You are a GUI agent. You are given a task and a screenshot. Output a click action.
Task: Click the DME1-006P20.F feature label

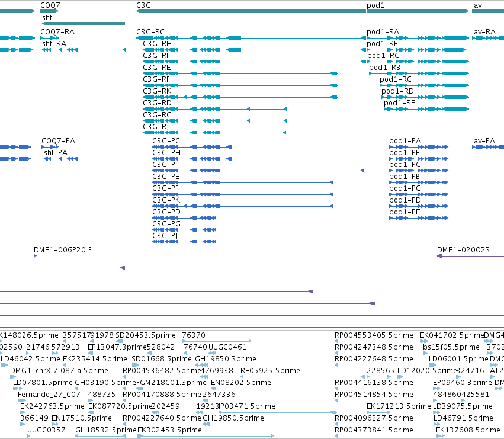point(63,250)
